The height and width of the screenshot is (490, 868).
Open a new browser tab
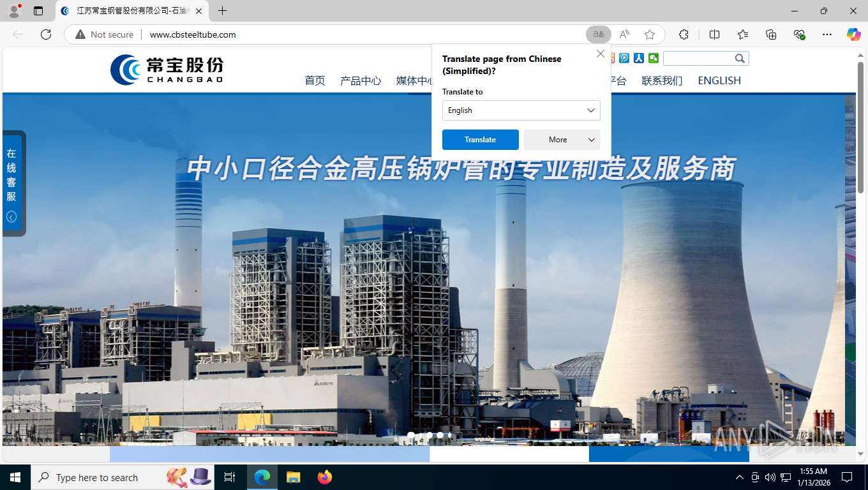click(x=222, y=11)
